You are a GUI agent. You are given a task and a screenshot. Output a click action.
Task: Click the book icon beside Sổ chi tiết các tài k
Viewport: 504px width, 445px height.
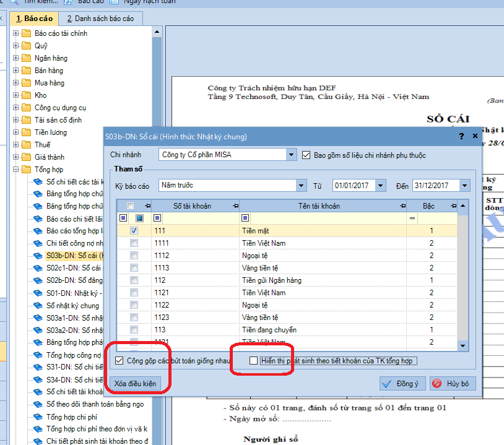[38, 182]
